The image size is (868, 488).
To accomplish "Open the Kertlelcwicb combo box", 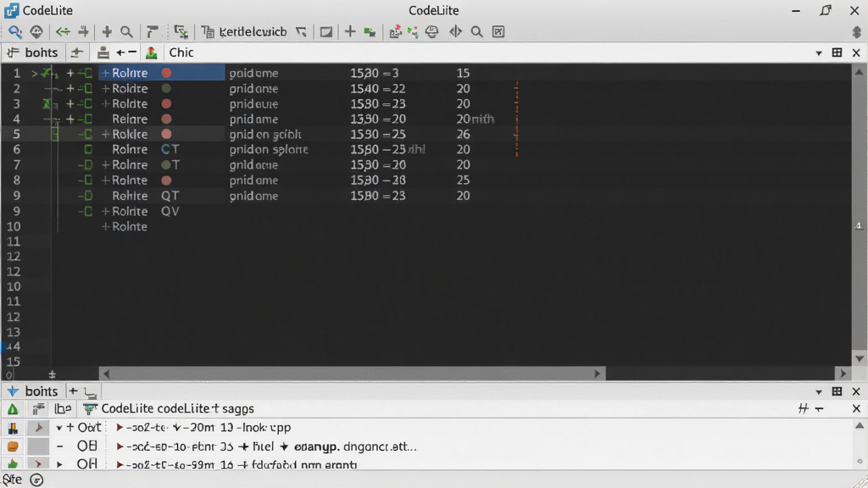I will (253, 31).
